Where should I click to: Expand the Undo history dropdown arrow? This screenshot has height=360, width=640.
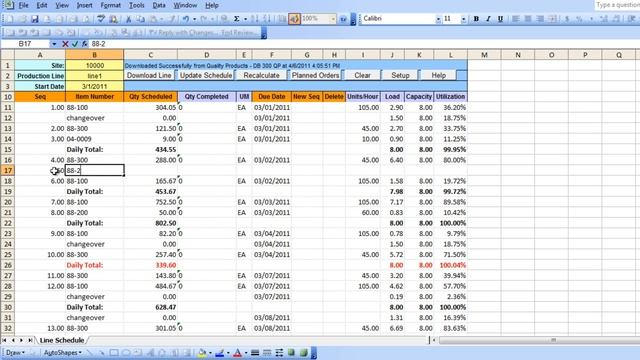(194, 19)
